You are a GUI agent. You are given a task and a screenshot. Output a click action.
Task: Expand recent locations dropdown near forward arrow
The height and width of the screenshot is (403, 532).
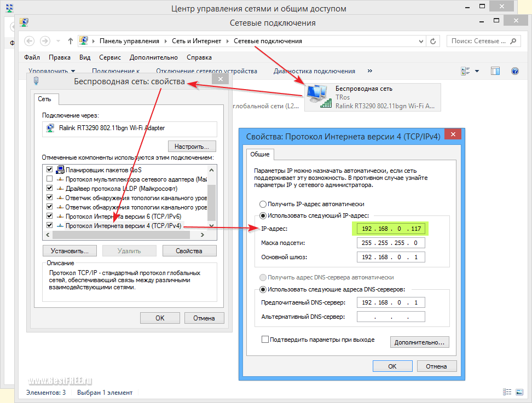click(x=59, y=41)
